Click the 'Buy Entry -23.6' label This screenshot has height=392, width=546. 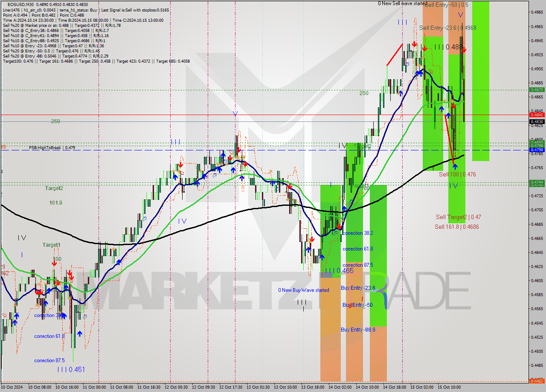[358, 288]
